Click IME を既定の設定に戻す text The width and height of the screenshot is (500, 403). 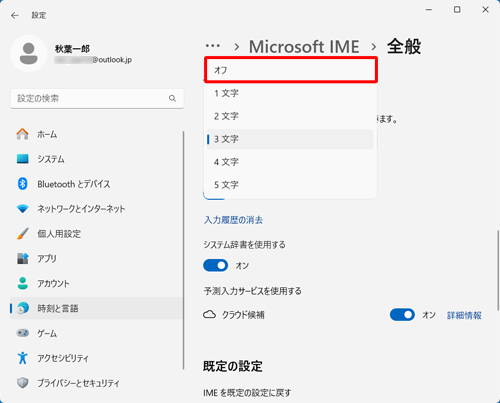click(x=247, y=393)
